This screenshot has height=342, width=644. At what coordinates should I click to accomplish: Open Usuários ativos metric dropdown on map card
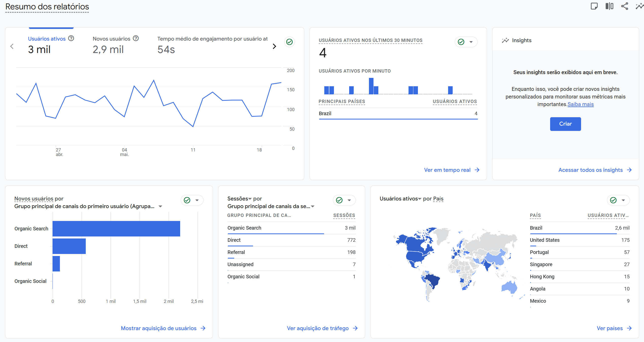(x=420, y=199)
